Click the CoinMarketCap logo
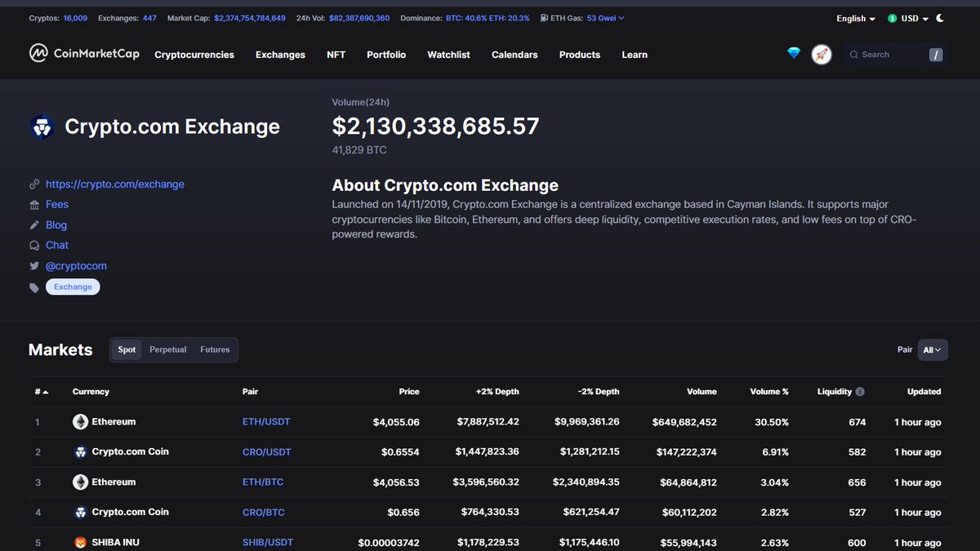The height and width of the screenshot is (551, 980). [84, 54]
